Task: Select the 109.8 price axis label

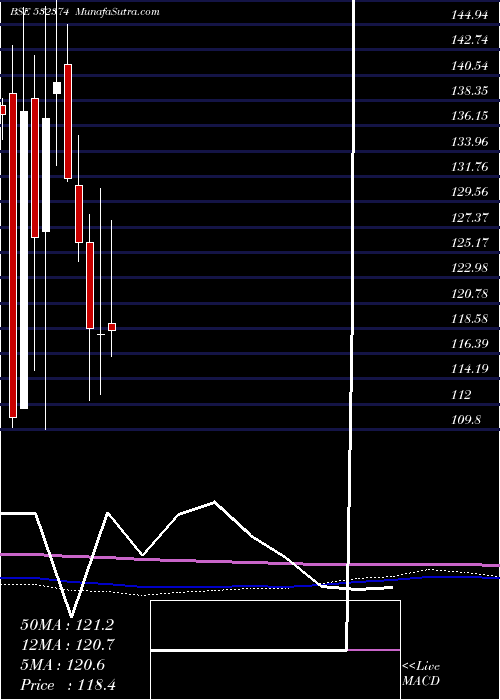Action: (x=466, y=420)
